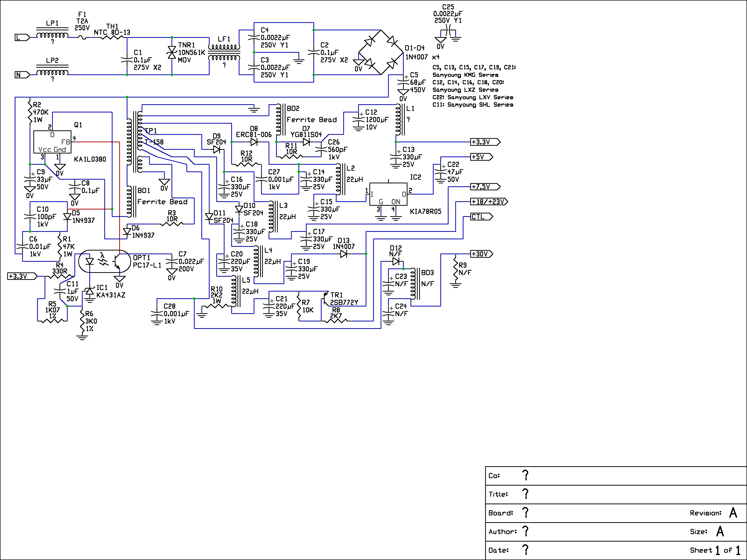Select the IC2 KIA78R05 regulator body
This screenshot has height=560, width=747.
coord(388,194)
